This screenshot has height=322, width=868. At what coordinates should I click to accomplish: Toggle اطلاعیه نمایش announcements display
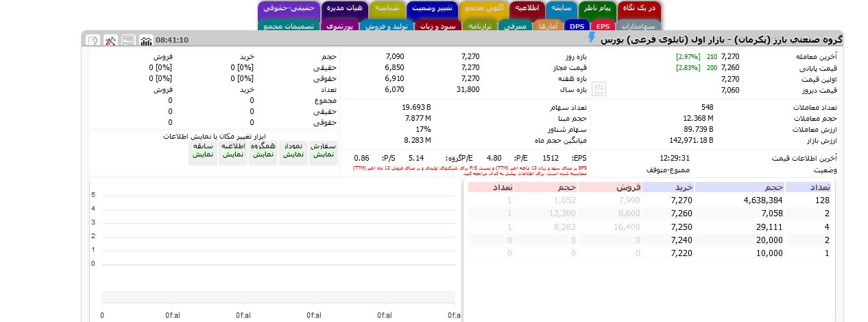point(234,150)
